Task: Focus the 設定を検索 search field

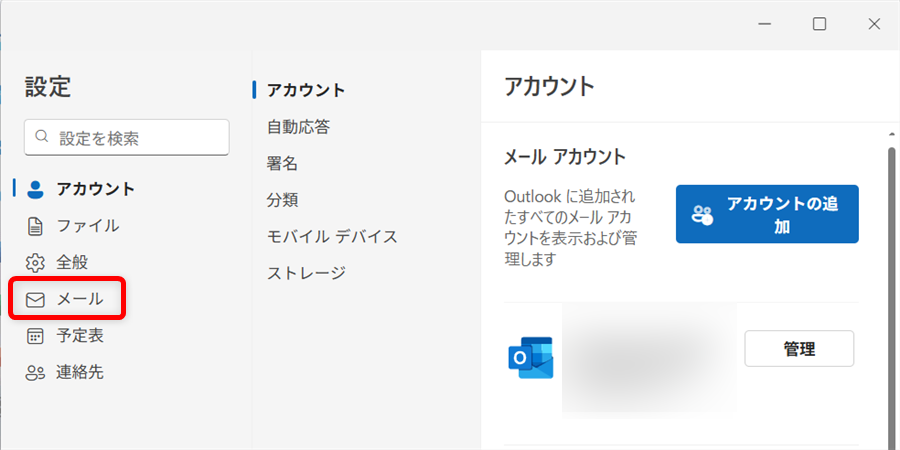Action: point(126,137)
